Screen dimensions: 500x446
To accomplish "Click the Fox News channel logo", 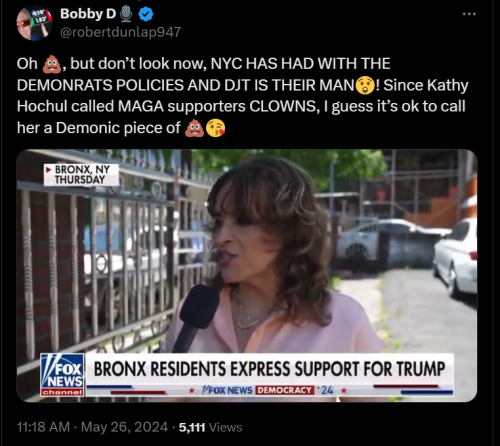I will click(x=62, y=375).
